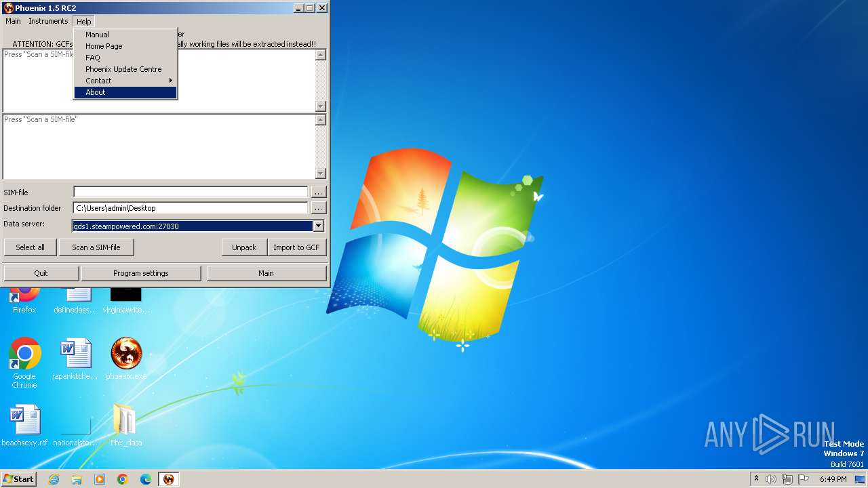Select the Firefox desktop shortcut

pos(24,299)
